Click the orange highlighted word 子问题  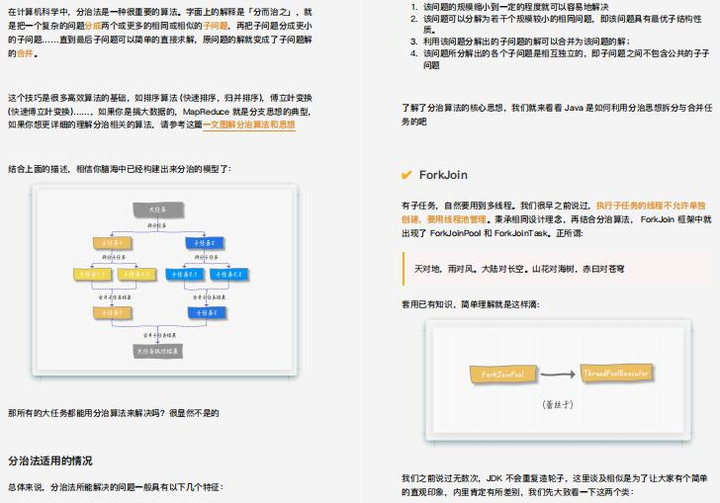pyautogui.click(x=215, y=26)
